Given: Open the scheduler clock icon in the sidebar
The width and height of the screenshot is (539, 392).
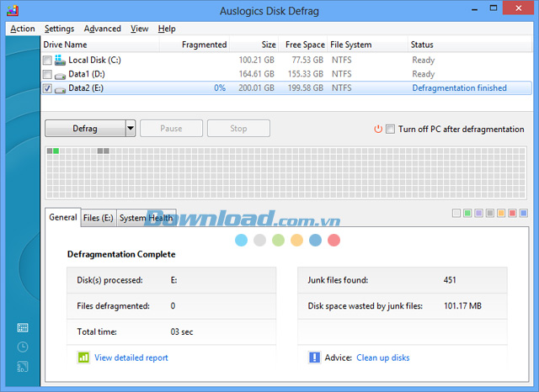Looking at the screenshot, I should (23, 347).
